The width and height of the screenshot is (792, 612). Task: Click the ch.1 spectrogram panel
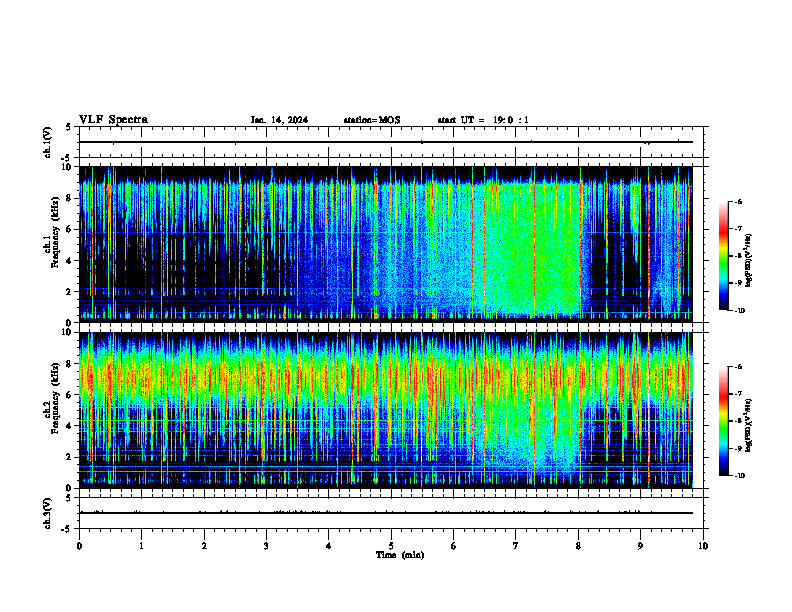coord(386,244)
